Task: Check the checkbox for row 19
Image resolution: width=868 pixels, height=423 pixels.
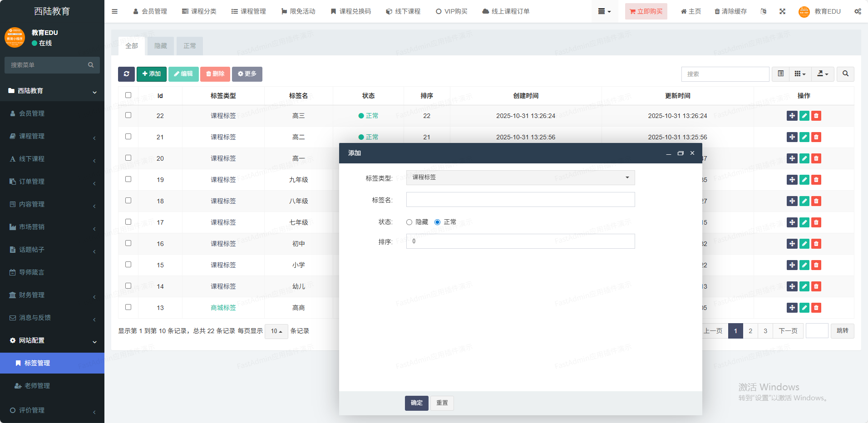Action: pyautogui.click(x=128, y=179)
